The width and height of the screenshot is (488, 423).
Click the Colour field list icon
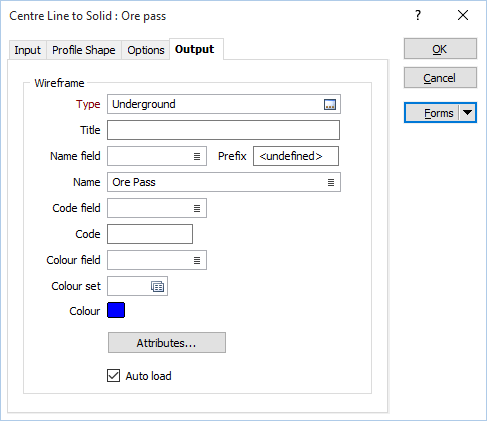click(x=197, y=260)
